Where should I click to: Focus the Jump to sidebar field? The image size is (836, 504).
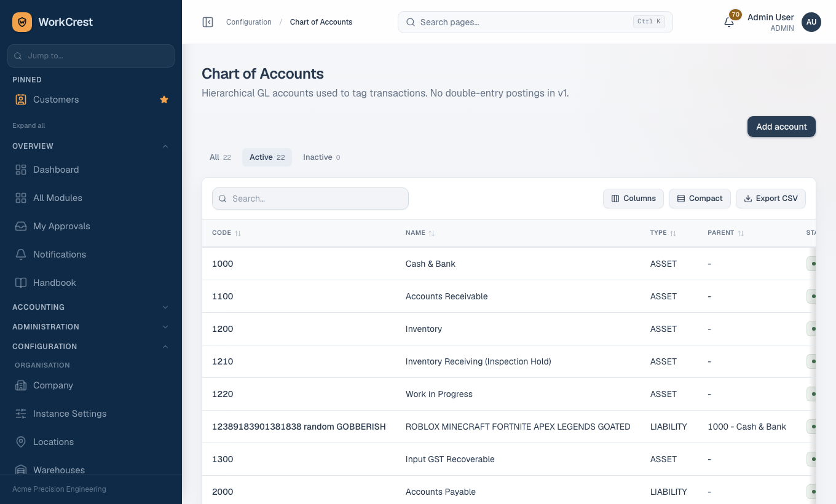point(91,55)
